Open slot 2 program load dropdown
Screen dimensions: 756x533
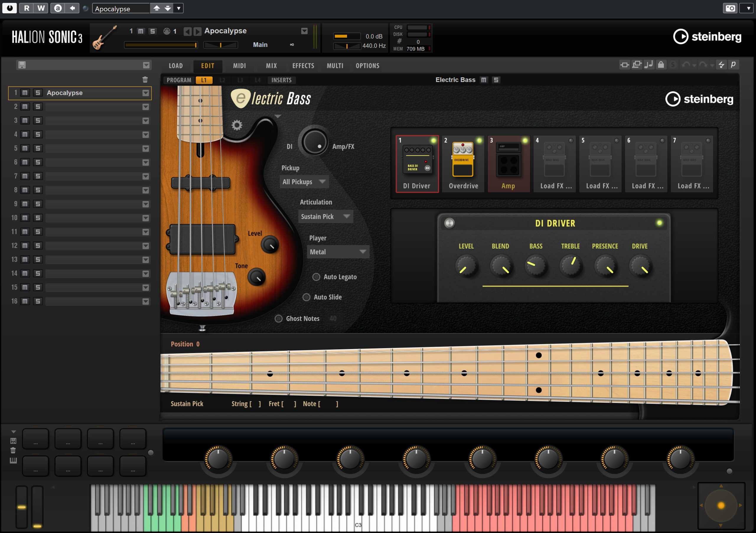point(146,107)
